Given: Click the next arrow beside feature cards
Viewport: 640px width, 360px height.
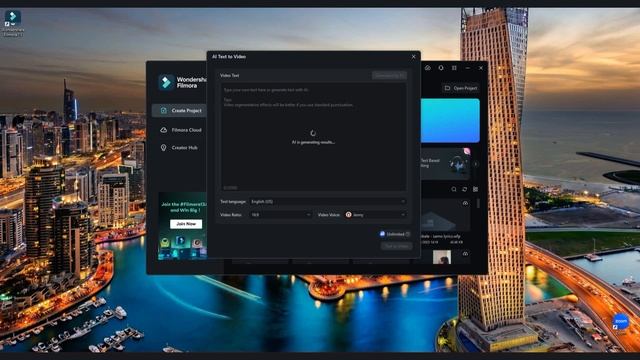Looking at the screenshot, I should click(476, 164).
